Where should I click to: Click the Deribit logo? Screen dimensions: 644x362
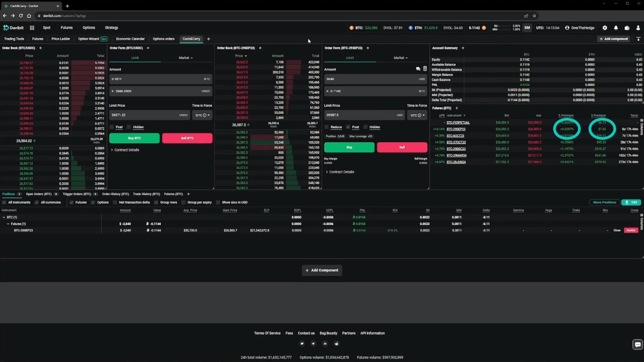(13, 28)
